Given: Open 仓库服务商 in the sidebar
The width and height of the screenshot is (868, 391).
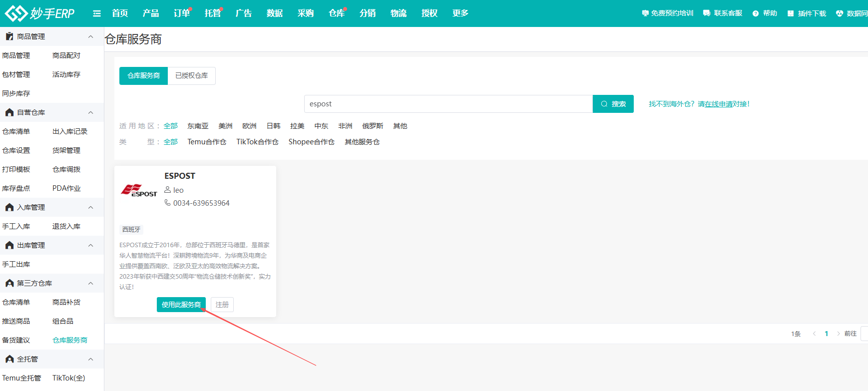Looking at the screenshot, I should coord(70,340).
